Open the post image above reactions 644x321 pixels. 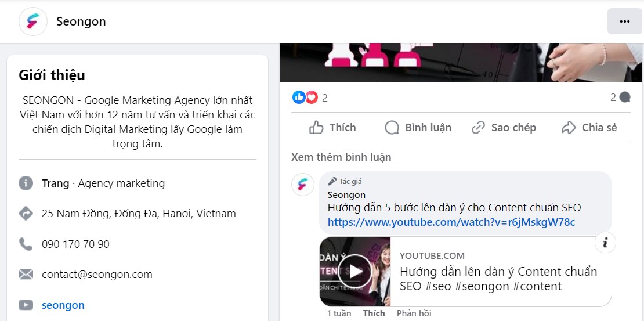[x=461, y=63]
